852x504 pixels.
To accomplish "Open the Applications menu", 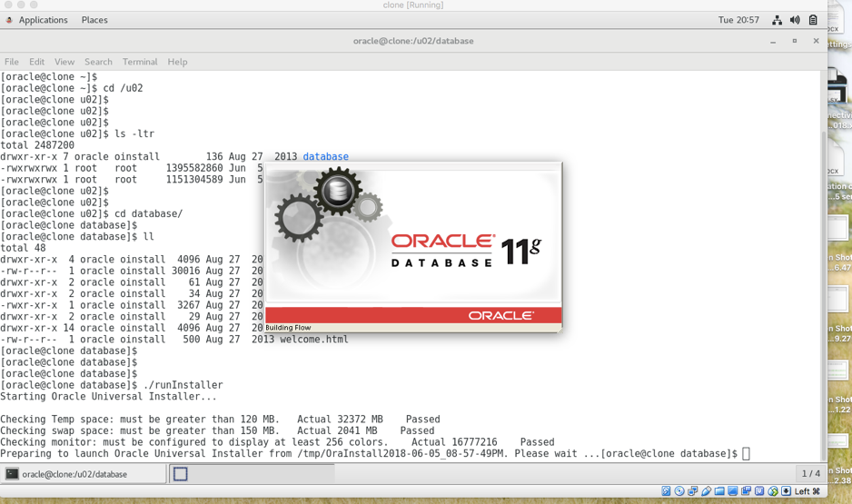I will [43, 20].
